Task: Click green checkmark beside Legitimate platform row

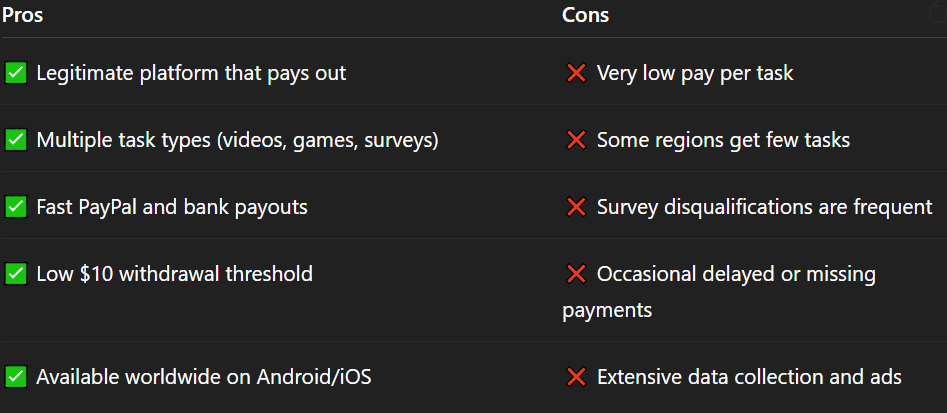Action: click(16, 74)
